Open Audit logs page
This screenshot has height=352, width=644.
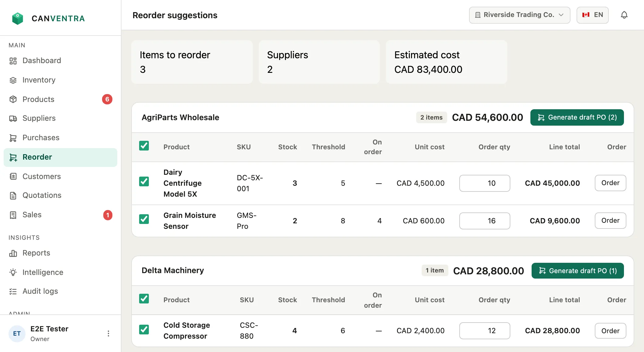(60, 291)
